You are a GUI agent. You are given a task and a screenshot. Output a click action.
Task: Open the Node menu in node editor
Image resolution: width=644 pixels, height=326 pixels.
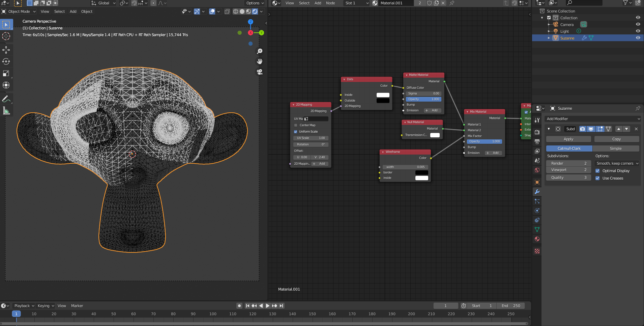tap(330, 3)
